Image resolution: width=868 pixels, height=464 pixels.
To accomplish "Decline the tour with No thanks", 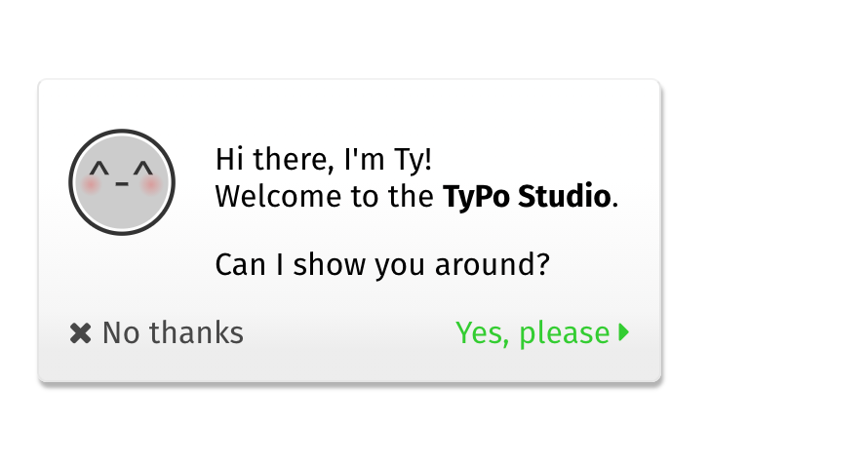I will pyautogui.click(x=157, y=333).
